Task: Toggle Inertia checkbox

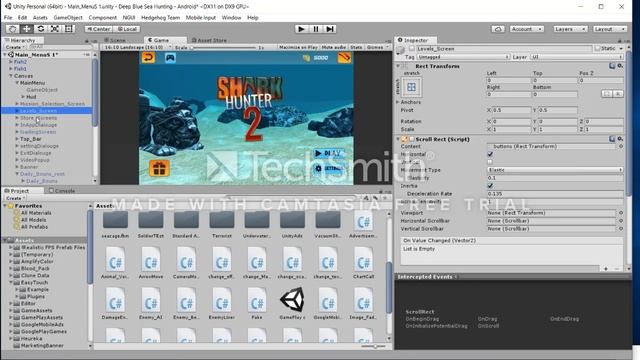Action: coord(490,186)
